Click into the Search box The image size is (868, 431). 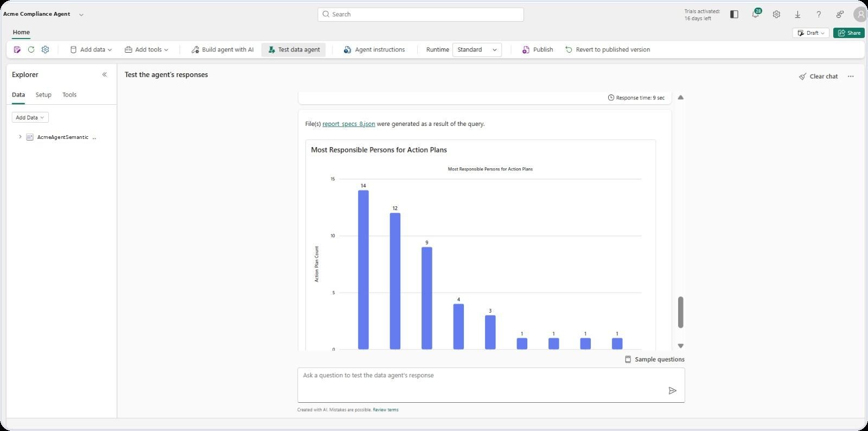coord(420,14)
